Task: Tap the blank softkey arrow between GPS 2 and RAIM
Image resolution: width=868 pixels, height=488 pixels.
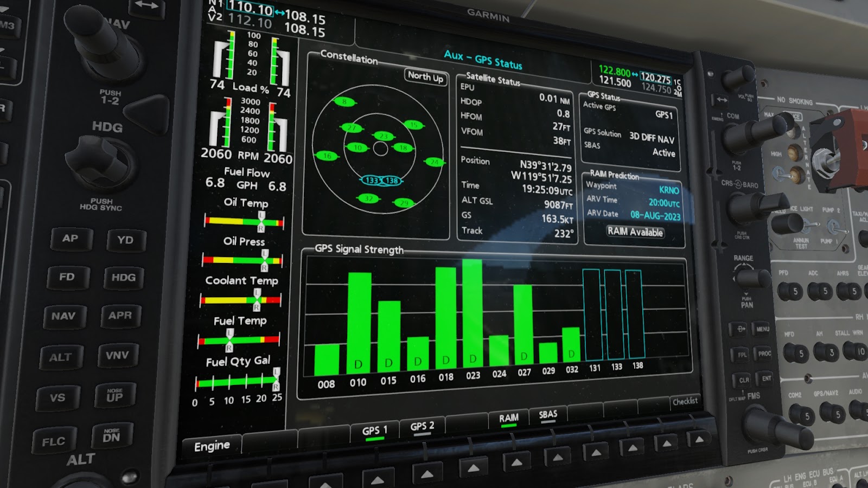Action: coord(473,468)
